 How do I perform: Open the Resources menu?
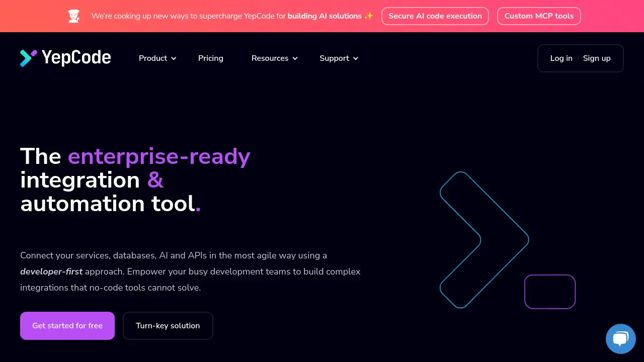[270, 58]
